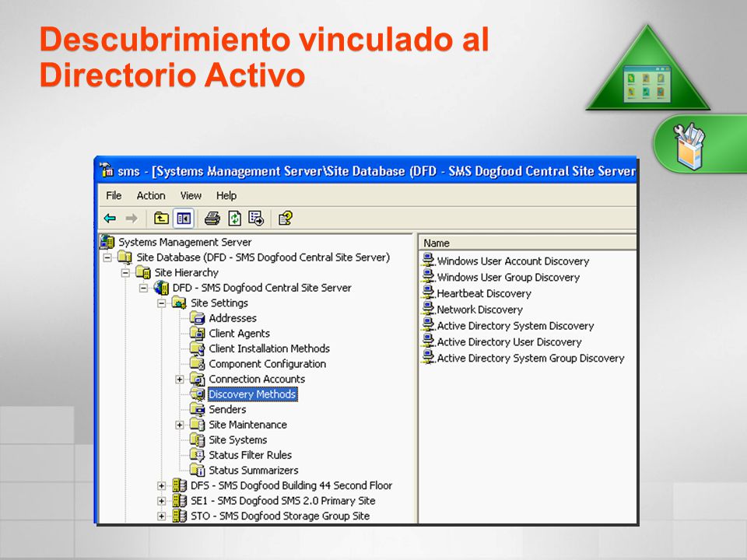Expand the Site Maintenance node
The image size is (747, 560).
[180, 425]
